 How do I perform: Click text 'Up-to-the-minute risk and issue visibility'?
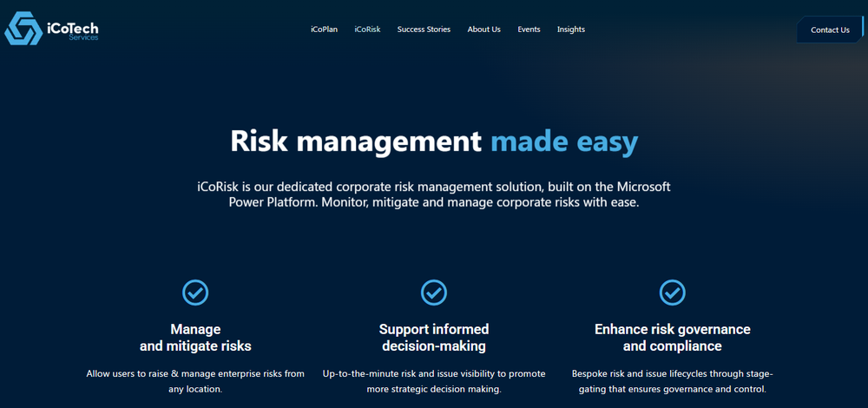pyautogui.click(x=434, y=381)
